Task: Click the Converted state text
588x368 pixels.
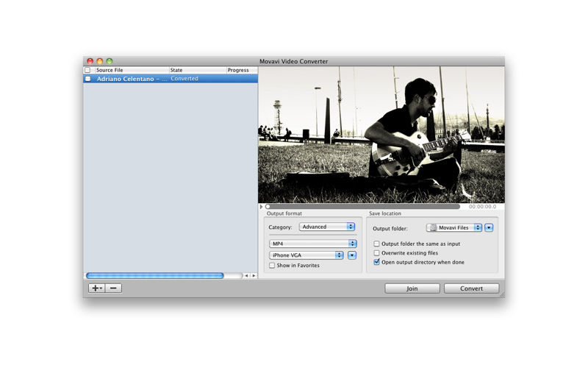Action: pyautogui.click(x=184, y=79)
